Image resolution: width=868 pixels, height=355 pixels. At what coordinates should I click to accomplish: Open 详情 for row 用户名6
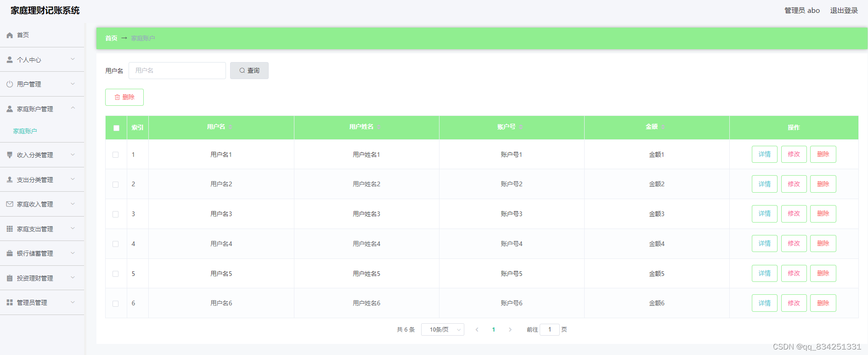click(765, 303)
